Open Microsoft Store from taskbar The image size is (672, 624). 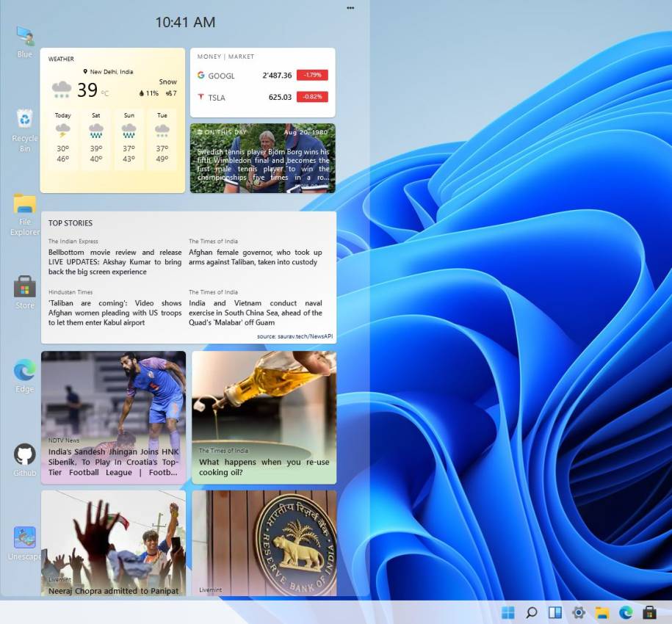coord(649,612)
